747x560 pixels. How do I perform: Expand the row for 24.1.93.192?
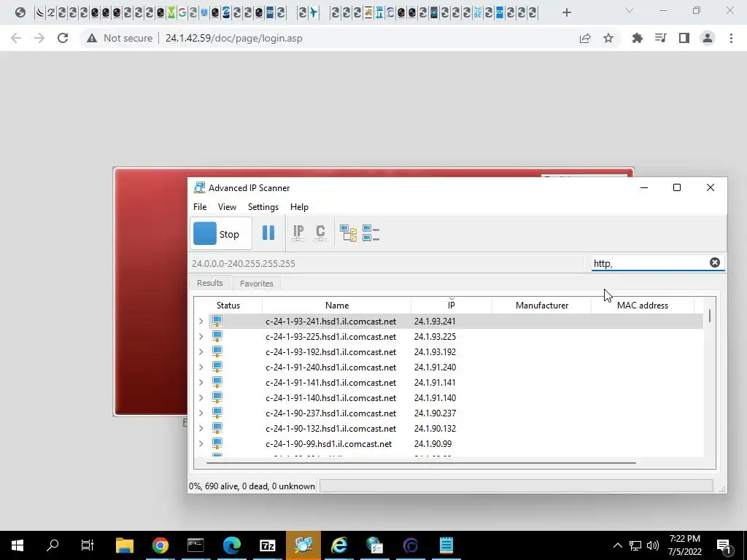201,352
